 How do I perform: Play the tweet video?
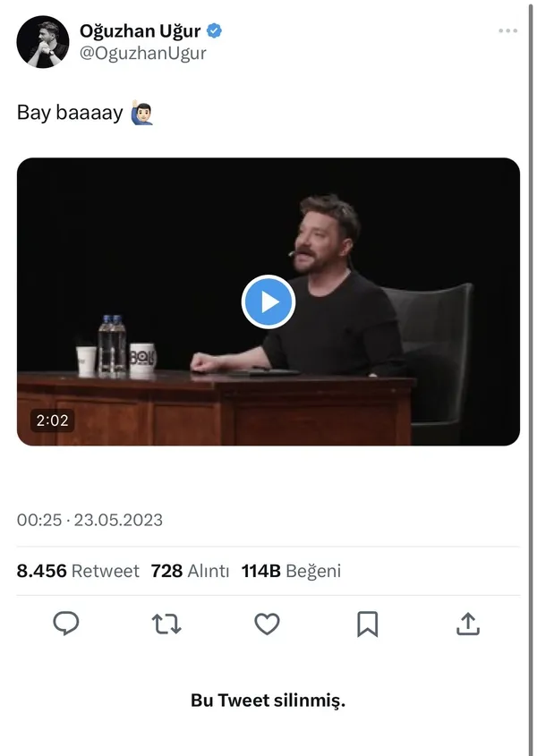(268, 302)
